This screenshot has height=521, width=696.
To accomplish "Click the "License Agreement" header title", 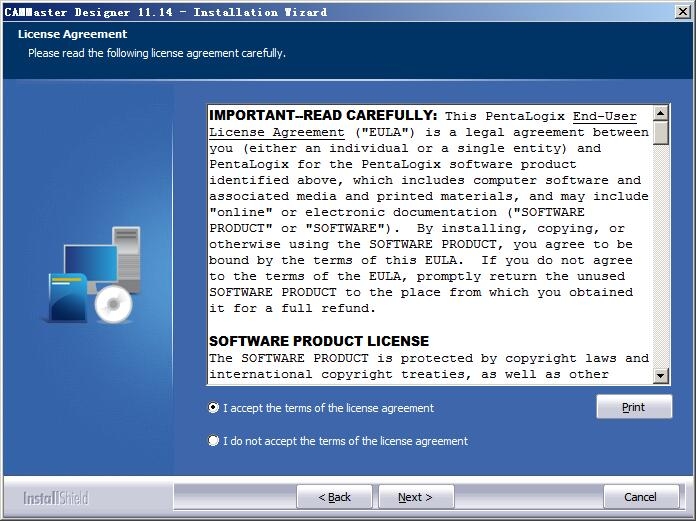I will point(72,34).
